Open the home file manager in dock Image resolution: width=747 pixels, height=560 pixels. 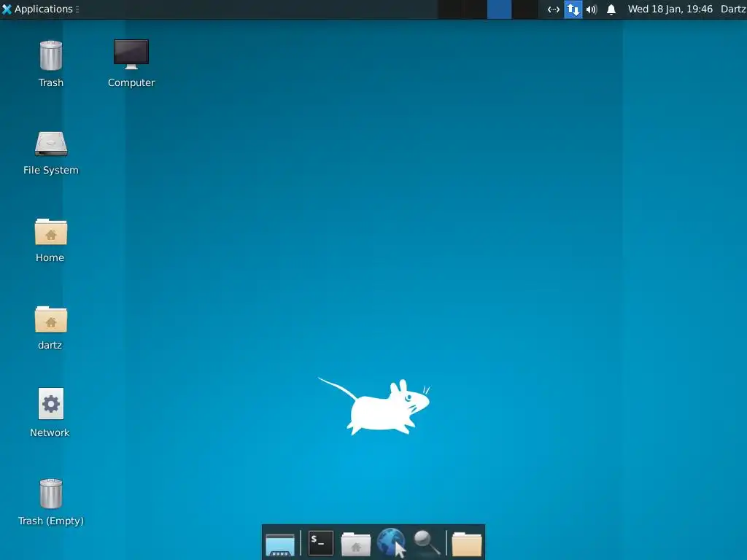(x=356, y=544)
